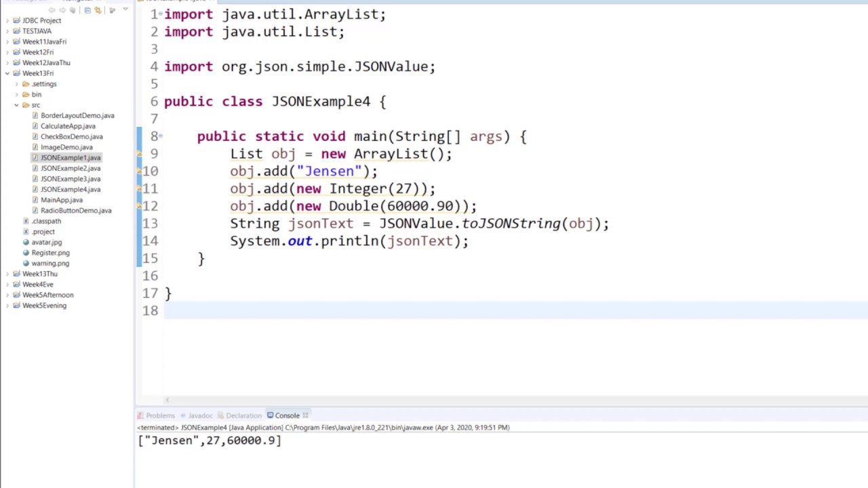Click the warning.png image file icon
Image resolution: width=868 pixels, height=488 pixels.
coord(26,263)
